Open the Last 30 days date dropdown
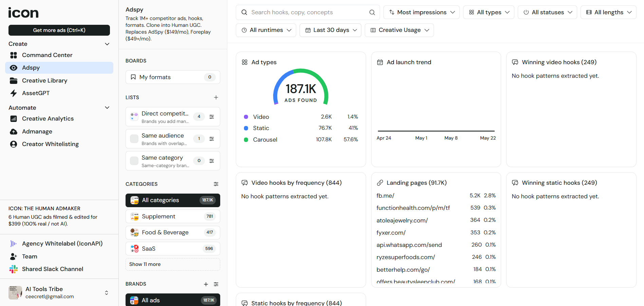Screen dimensions: 644x306 [x=330, y=30]
